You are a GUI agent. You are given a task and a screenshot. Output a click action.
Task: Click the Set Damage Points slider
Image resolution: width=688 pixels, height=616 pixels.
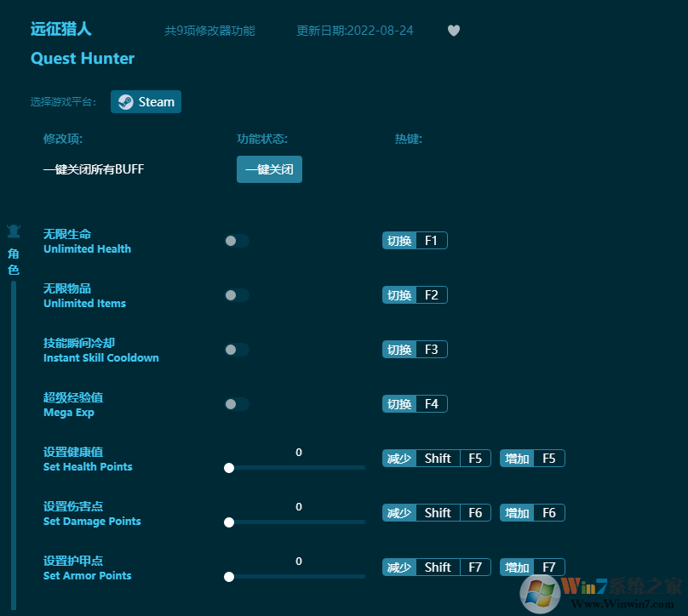pyautogui.click(x=295, y=522)
